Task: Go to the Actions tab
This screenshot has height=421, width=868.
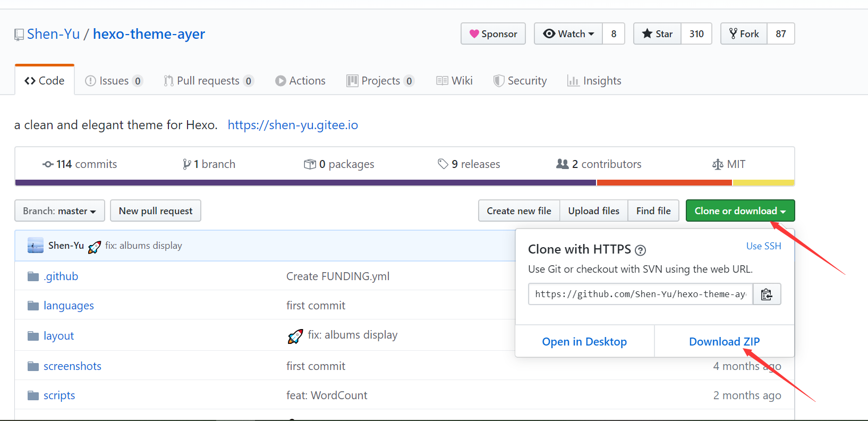Action: pos(300,81)
